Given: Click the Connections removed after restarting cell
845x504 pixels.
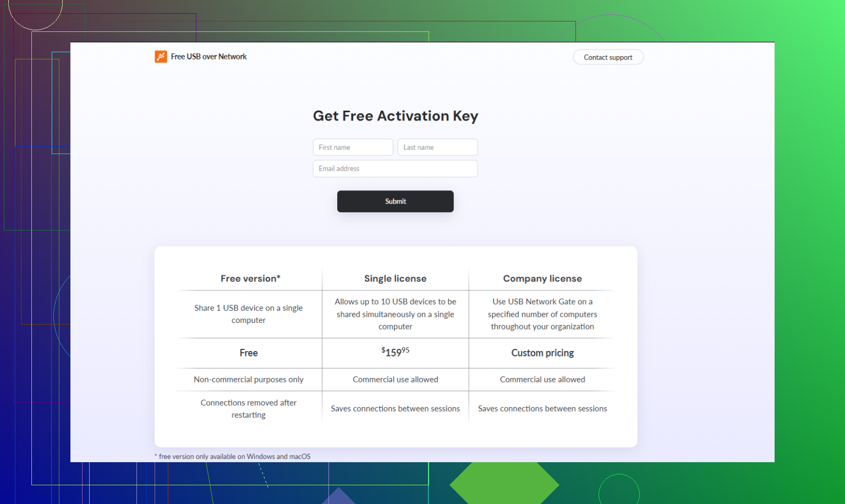Looking at the screenshot, I should 249,408.
